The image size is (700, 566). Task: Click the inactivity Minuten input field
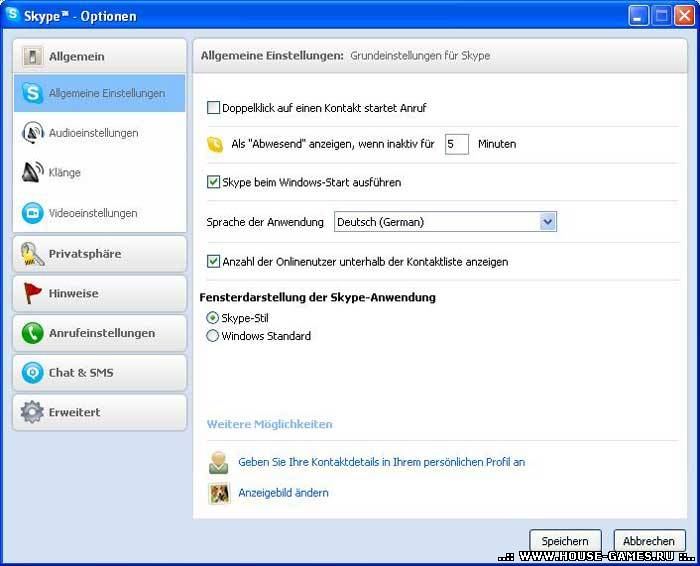click(x=457, y=144)
